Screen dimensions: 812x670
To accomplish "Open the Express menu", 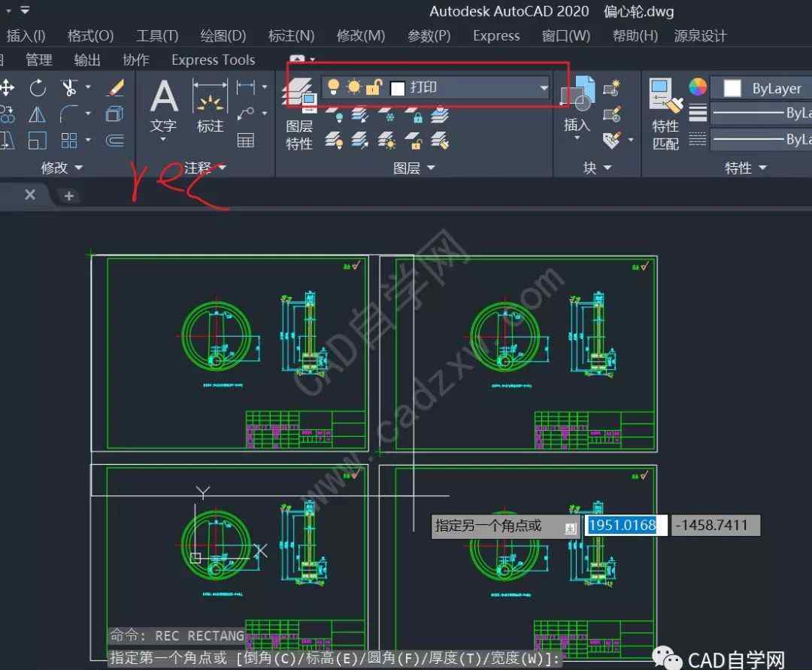I will coord(496,36).
